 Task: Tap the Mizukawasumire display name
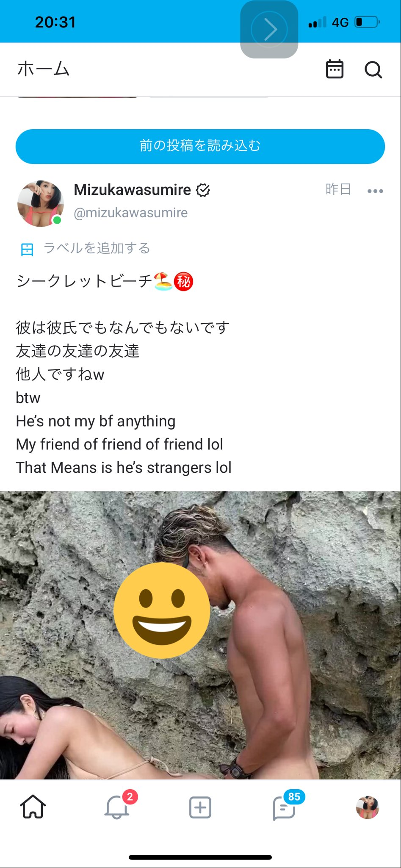[x=132, y=190]
